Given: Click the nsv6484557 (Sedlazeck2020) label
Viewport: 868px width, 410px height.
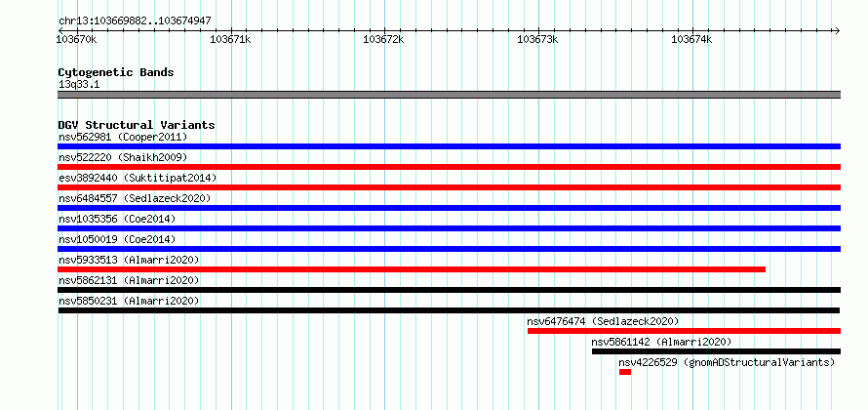Looking at the screenshot, I should tap(135, 198).
